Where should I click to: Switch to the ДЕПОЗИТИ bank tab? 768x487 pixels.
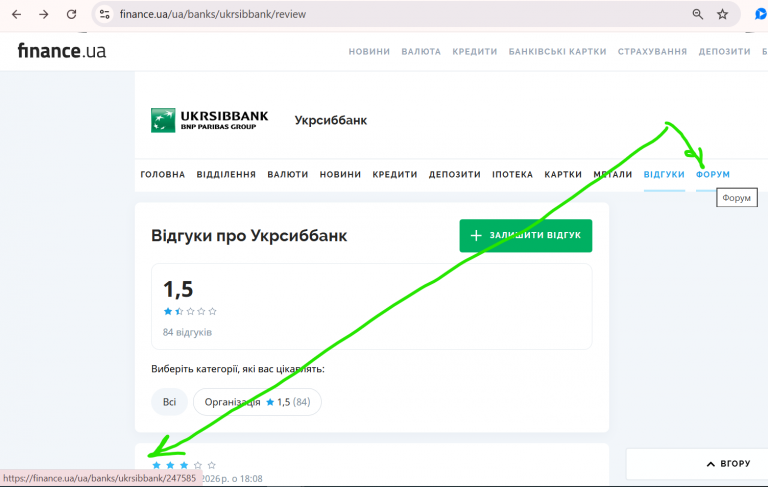coord(455,174)
